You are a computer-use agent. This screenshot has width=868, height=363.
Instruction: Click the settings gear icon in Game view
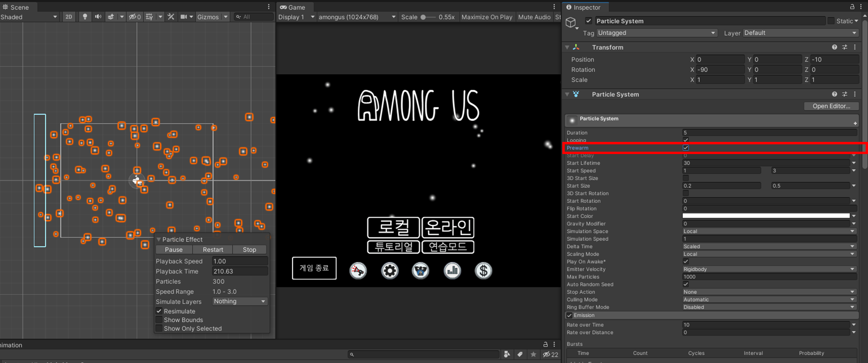[x=390, y=271]
